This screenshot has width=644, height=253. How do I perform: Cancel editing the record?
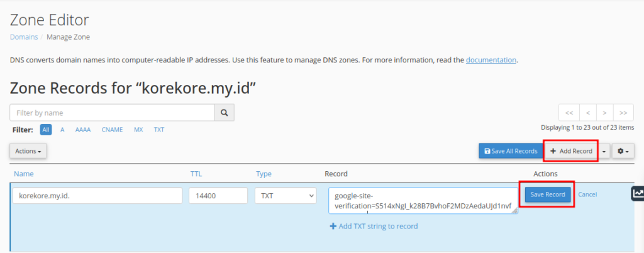click(587, 194)
